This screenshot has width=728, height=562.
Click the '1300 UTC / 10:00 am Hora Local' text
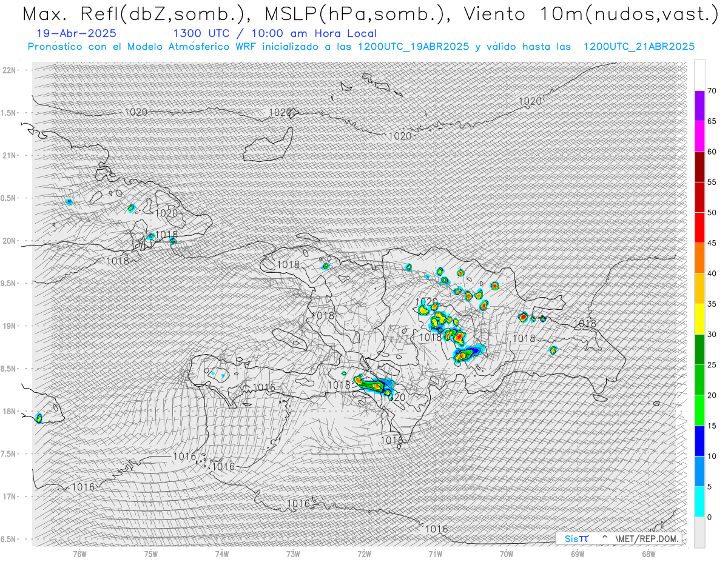coord(275,34)
